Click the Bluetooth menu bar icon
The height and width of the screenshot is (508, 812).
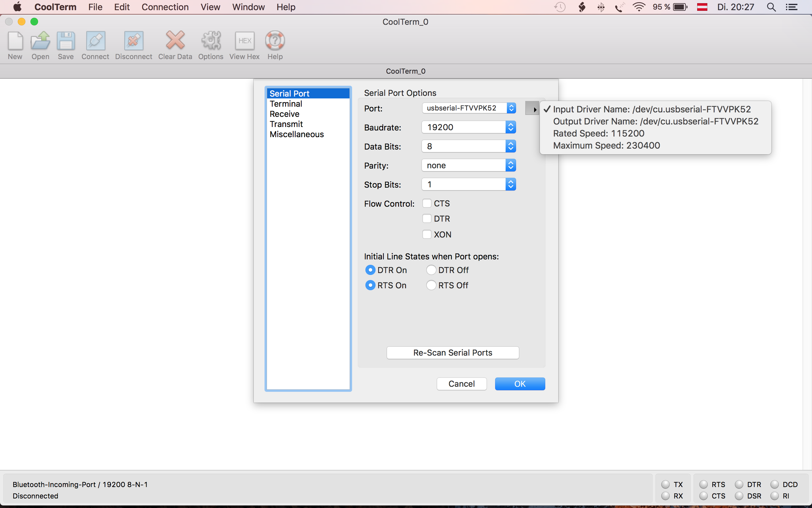601,7
